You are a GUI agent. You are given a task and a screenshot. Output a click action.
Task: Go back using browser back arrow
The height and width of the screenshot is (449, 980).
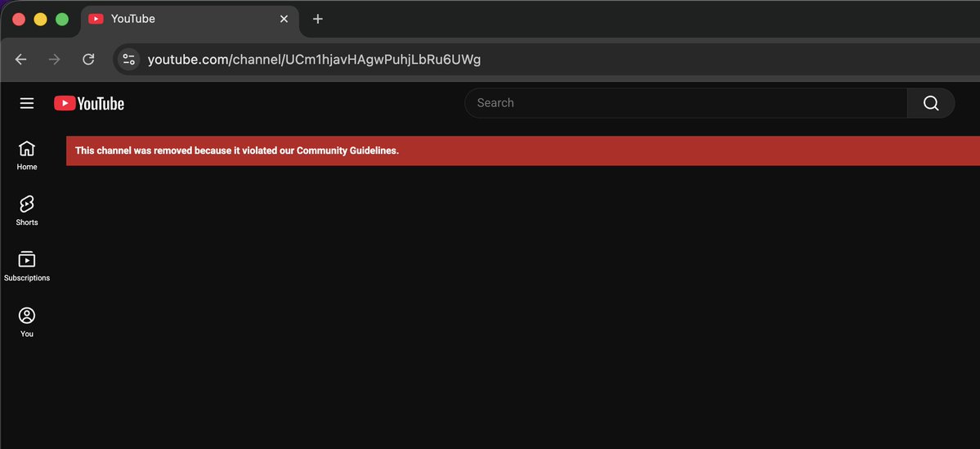tap(20, 60)
